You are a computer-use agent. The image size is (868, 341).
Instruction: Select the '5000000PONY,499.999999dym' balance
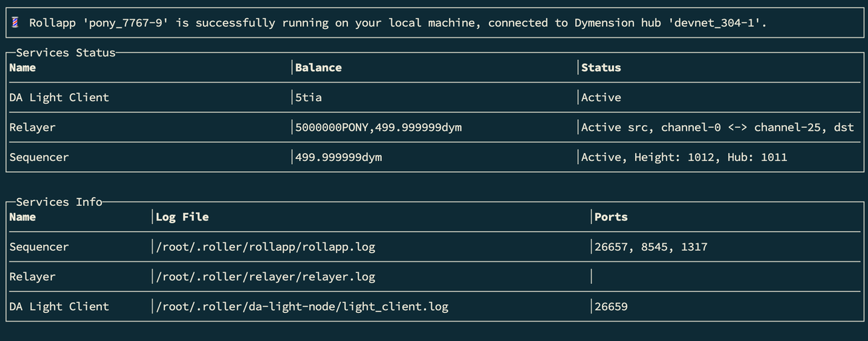[x=378, y=127]
